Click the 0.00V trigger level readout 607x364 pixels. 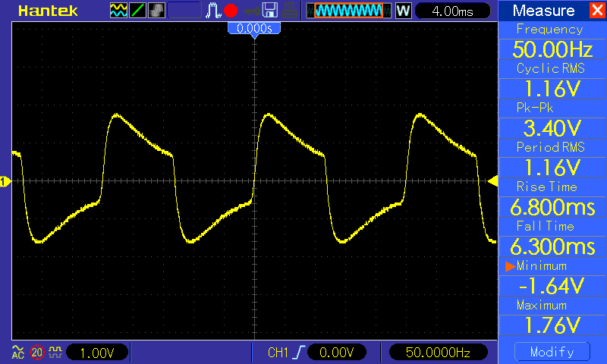tap(337, 353)
